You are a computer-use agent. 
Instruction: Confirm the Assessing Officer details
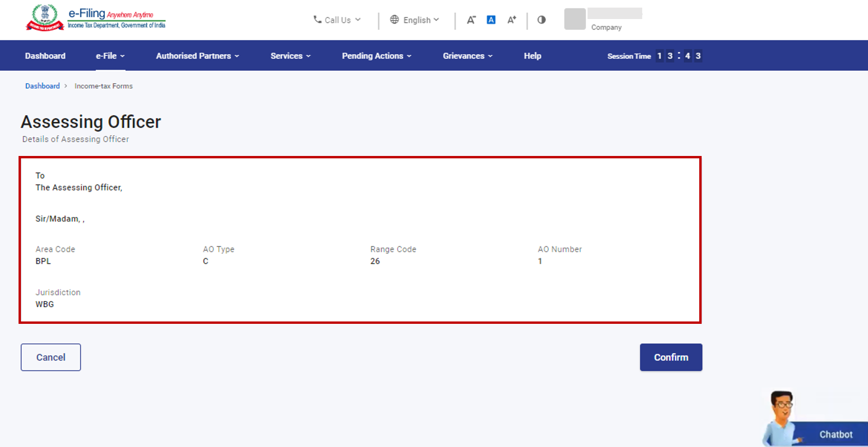click(671, 357)
